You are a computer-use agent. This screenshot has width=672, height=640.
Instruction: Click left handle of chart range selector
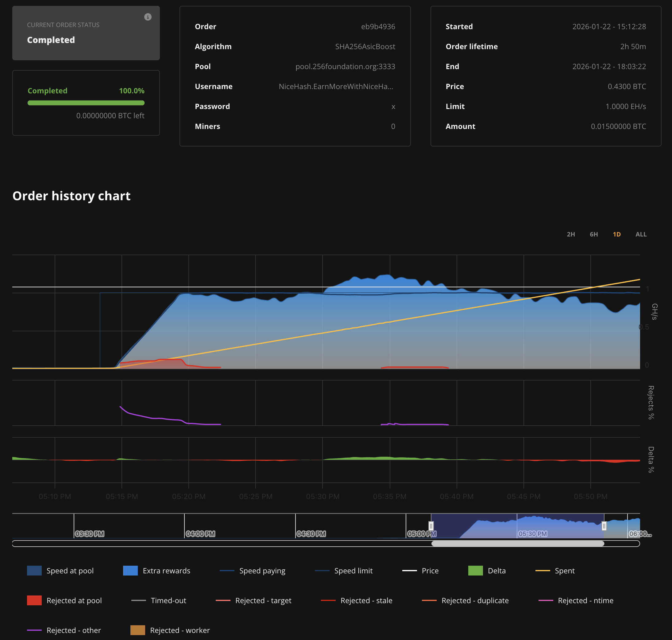pyautogui.click(x=431, y=526)
